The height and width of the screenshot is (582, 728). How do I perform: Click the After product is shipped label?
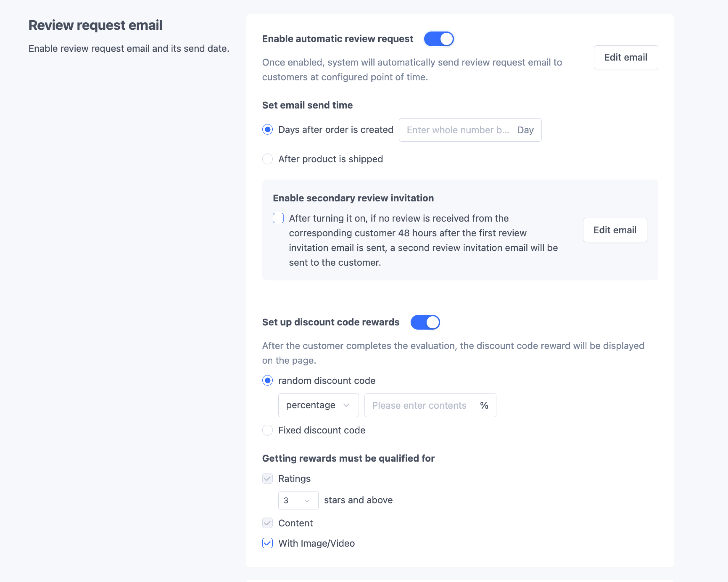coord(330,159)
